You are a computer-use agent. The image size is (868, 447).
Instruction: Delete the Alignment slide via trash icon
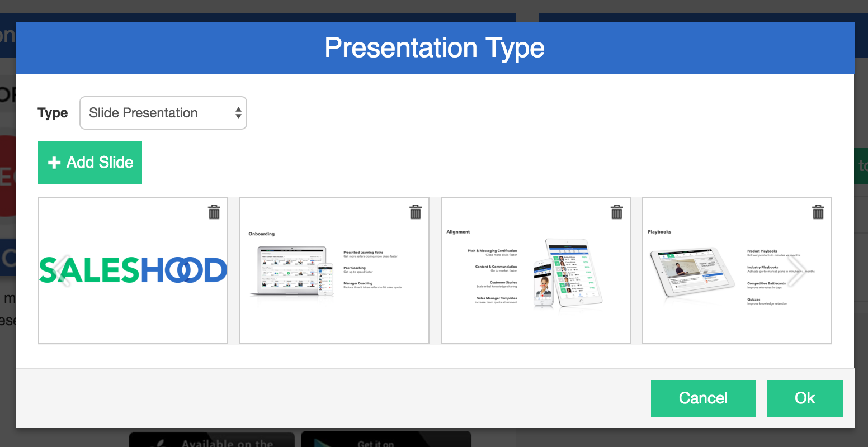pos(617,212)
